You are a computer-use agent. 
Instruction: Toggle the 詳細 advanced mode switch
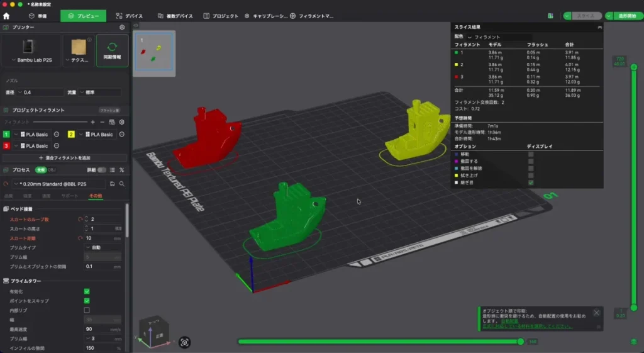(101, 170)
